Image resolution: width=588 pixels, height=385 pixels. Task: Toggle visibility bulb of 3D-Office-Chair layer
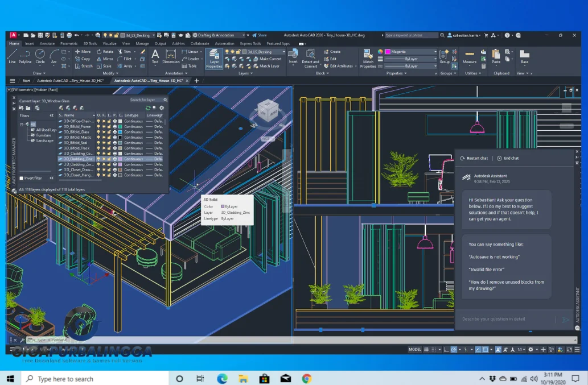coord(98,121)
